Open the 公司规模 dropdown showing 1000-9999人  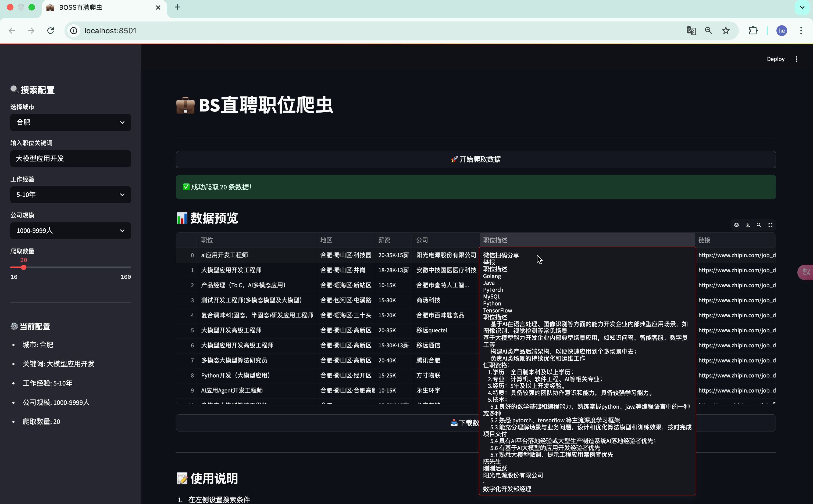tap(70, 231)
